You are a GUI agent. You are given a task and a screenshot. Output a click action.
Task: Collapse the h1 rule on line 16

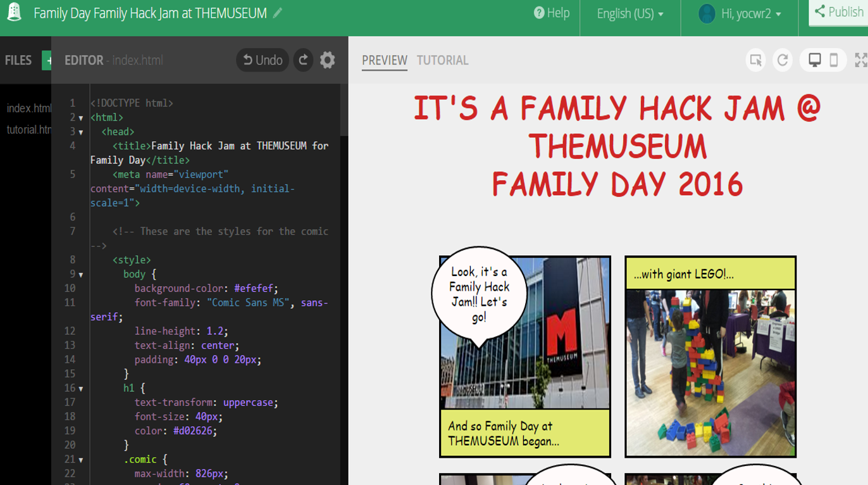(x=81, y=388)
